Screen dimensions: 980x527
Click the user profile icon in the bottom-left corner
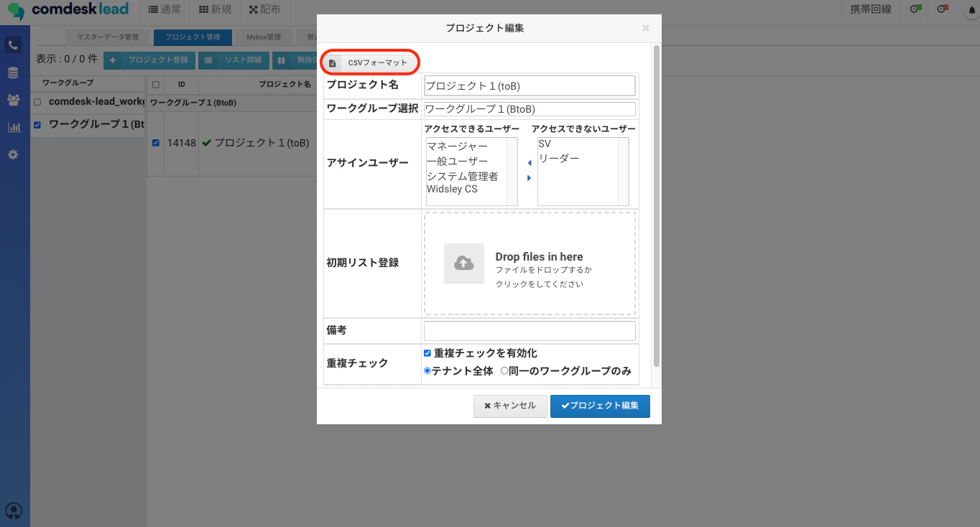tap(14, 510)
